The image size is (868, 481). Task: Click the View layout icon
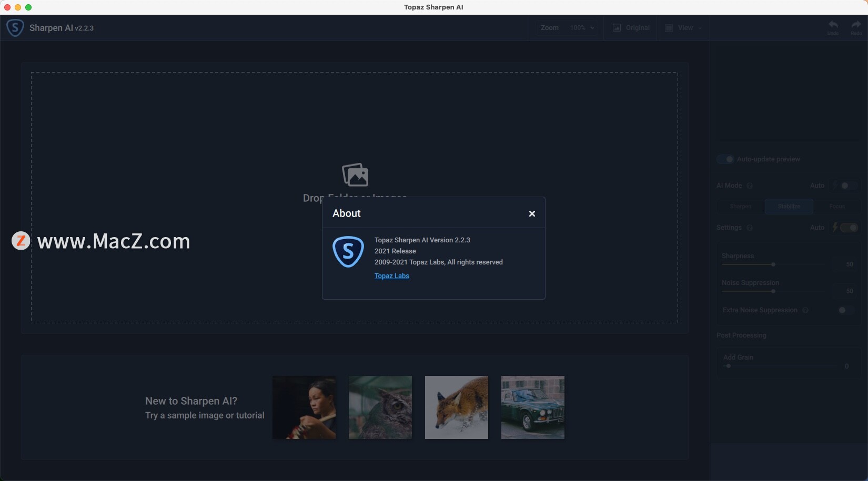tap(669, 28)
